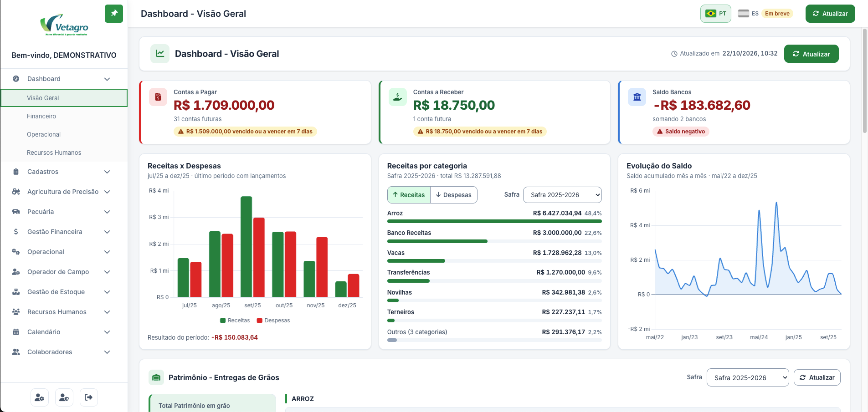This screenshot has width=868, height=412.
Task: Expand the Pecuária menu chevron
Action: 107,212
